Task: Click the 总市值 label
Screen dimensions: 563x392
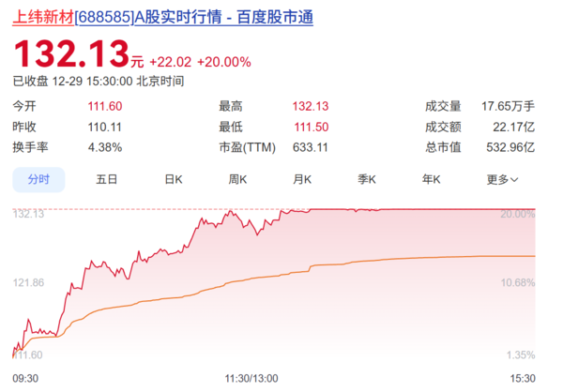Action: click(x=443, y=147)
